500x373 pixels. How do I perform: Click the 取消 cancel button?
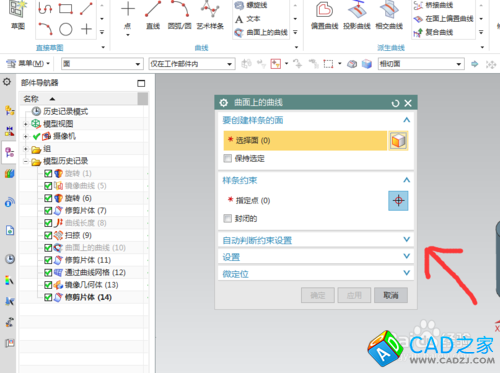(x=391, y=295)
